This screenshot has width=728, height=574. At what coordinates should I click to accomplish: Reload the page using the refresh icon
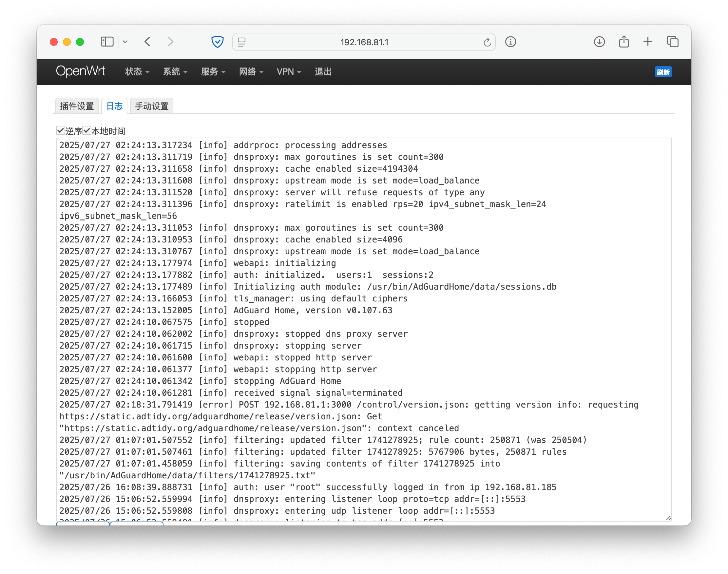[487, 42]
